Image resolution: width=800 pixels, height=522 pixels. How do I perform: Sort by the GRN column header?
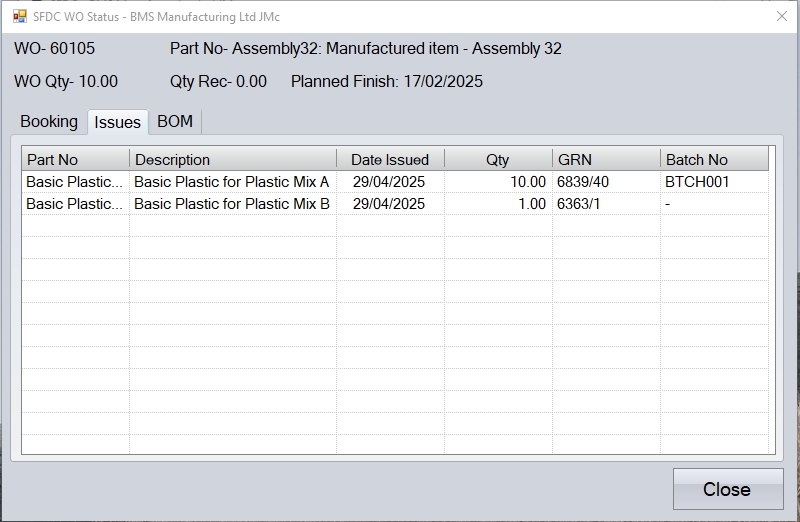click(x=605, y=160)
